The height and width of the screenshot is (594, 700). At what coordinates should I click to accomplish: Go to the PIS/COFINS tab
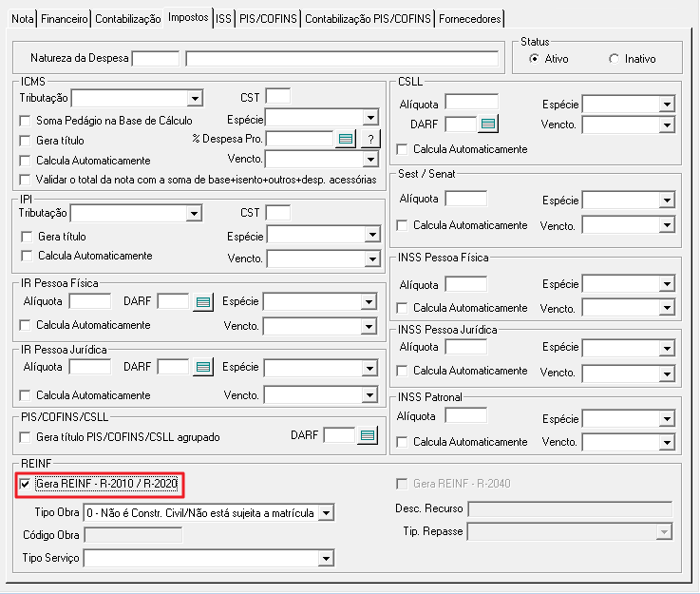tap(268, 19)
